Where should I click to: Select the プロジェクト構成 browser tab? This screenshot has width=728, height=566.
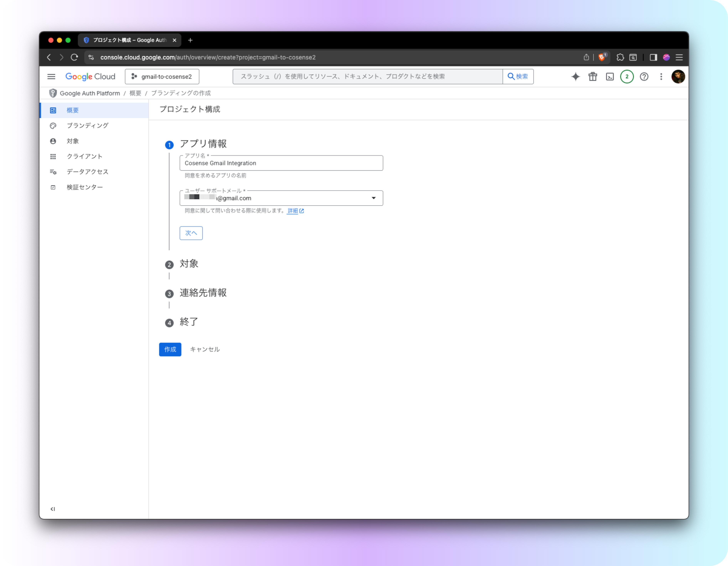[130, 40]
